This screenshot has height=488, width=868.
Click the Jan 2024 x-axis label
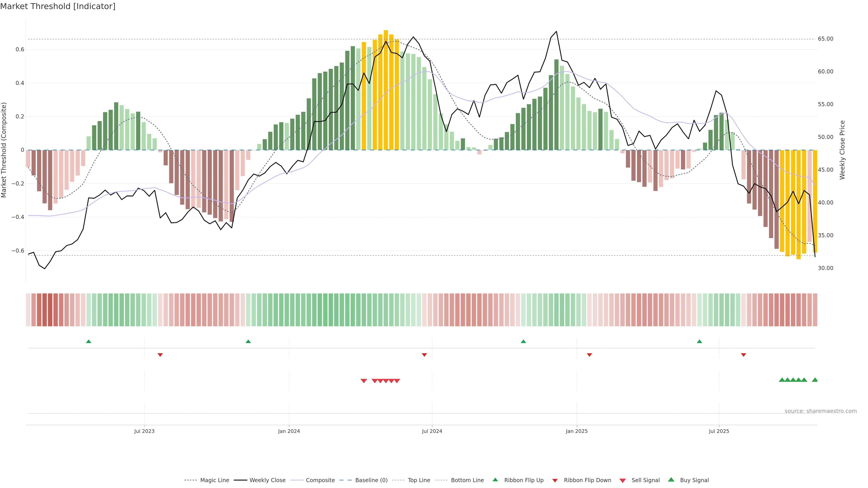pos(289,431)
